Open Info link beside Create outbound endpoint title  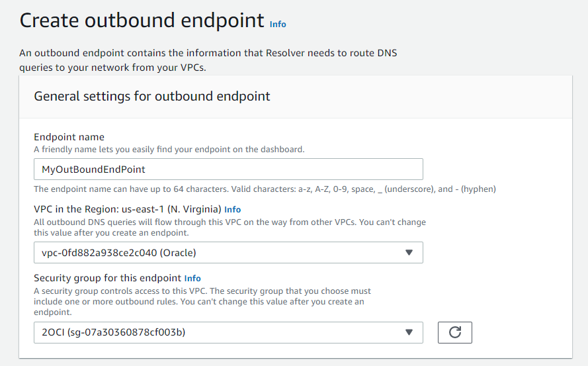(278, 24)
